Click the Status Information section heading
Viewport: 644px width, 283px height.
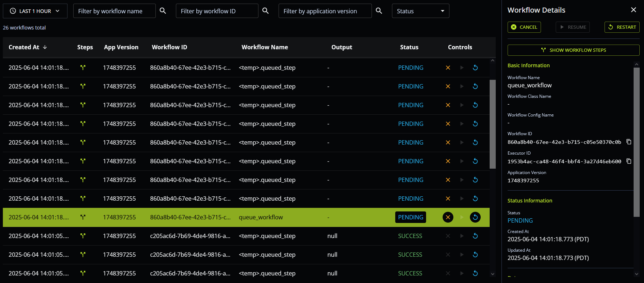pos(530,201)
